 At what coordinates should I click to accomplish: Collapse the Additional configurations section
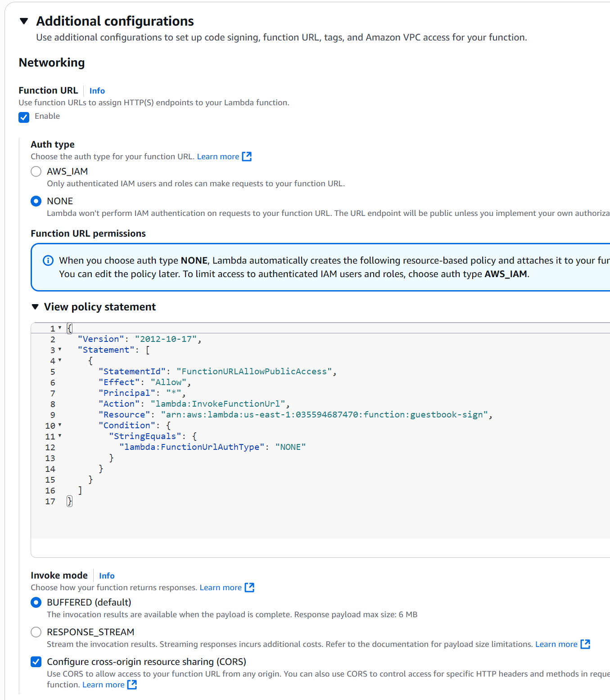[x=24, y=21]
